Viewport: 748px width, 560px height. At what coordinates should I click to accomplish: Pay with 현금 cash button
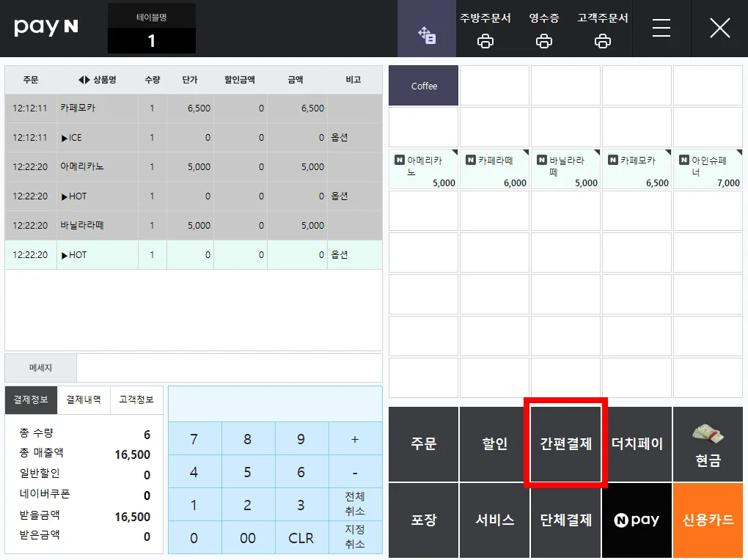pyautogui.click(x=708, y=444)
